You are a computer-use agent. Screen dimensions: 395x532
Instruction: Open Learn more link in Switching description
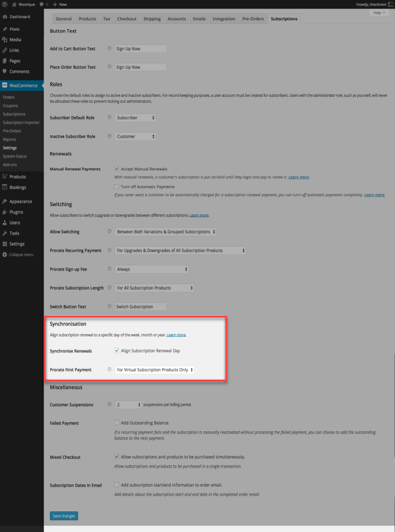click(x=199, y=215)
